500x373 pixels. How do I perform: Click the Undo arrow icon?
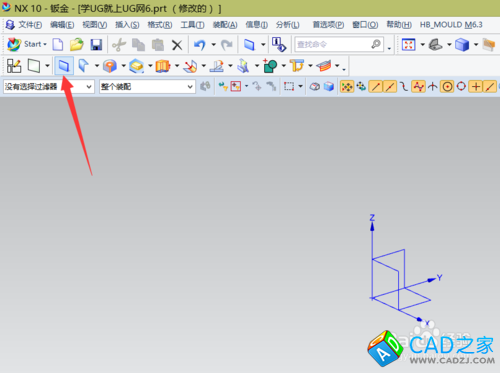[x=199, y=44]
